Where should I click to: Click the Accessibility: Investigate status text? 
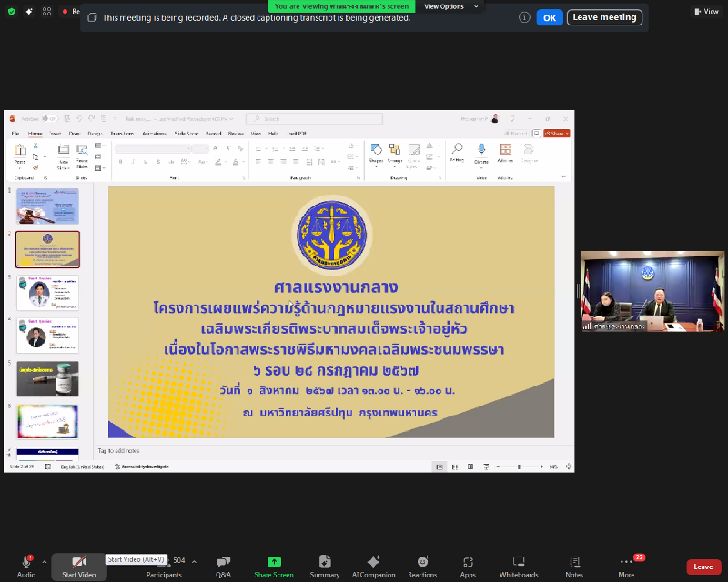point(142,467)
